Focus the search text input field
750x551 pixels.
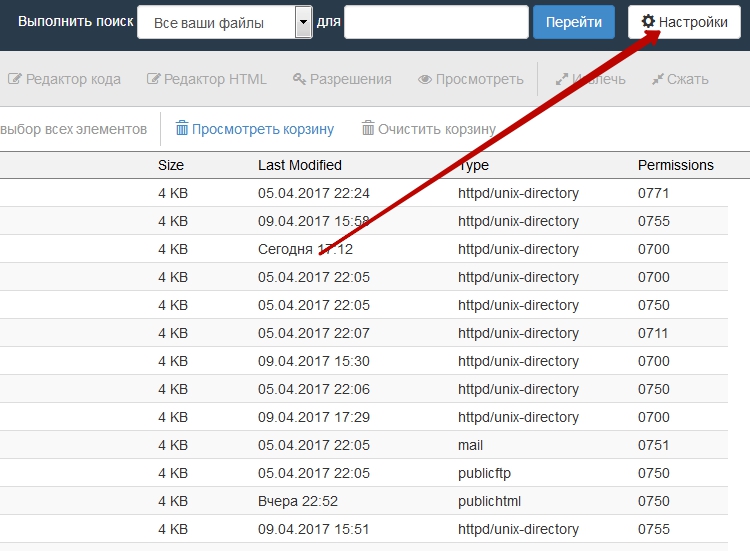[436, 22]
